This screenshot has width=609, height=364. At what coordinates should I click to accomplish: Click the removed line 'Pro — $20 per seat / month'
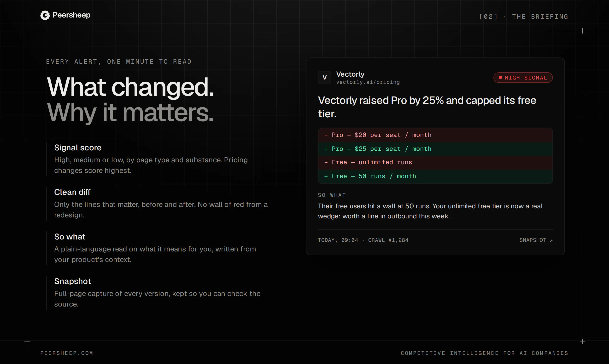click(x=435, y=135)
